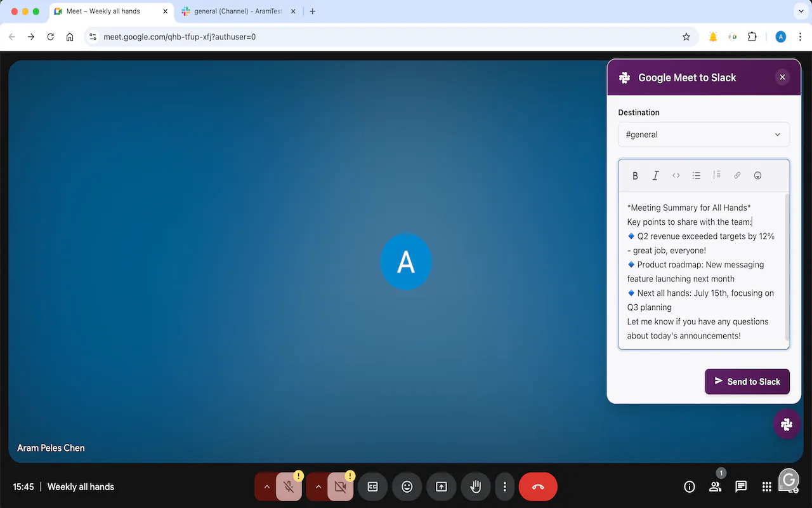The width and height of the screenshot is (812, 508).
Task: Click the Weekly all hands meeting title
Action: pos(81,487)
